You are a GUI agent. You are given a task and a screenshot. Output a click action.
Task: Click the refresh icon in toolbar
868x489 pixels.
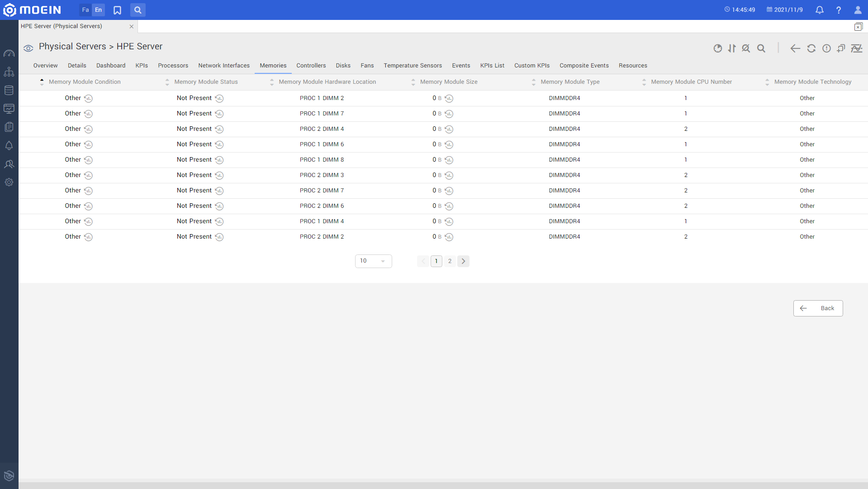[811, 48]
